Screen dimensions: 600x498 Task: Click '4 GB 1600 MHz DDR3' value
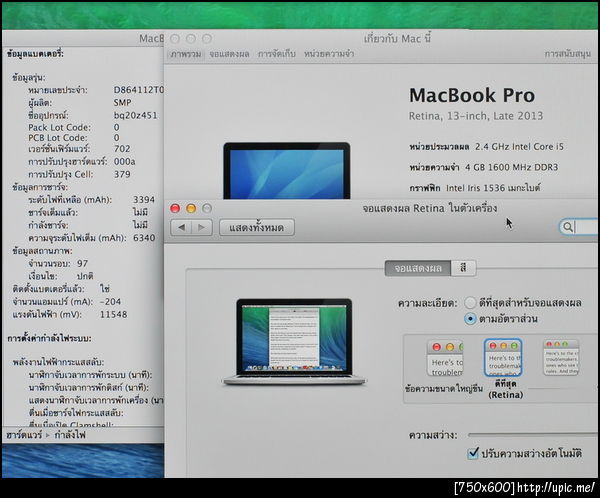(511, 167)
